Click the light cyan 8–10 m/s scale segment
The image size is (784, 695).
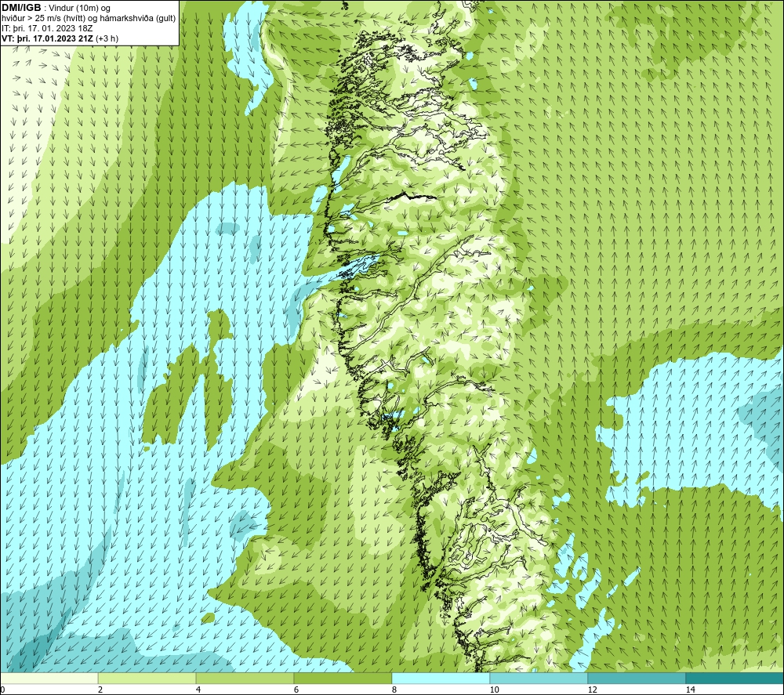pyautogui.click(x=441, y=678)
